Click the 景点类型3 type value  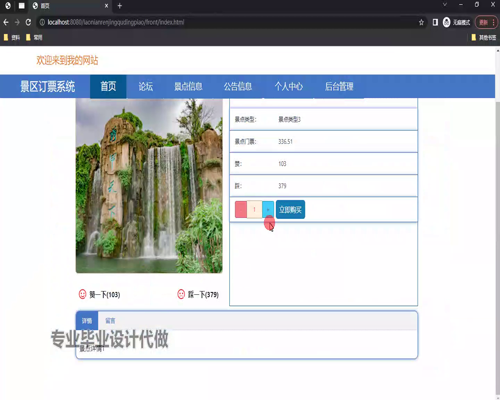point(290,119)
